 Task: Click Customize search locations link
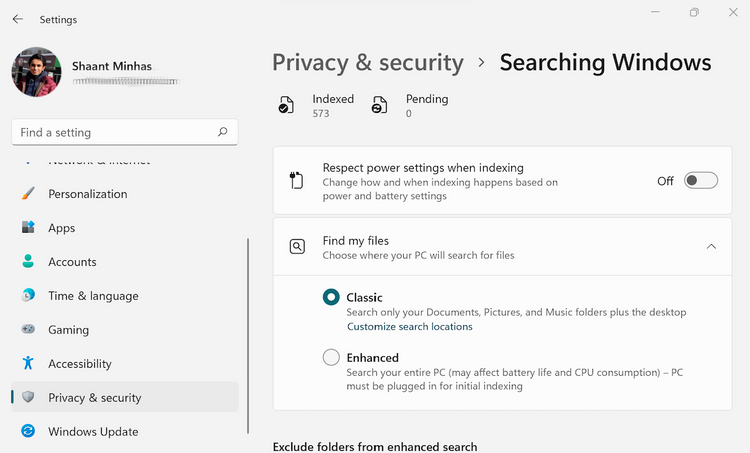410,327
